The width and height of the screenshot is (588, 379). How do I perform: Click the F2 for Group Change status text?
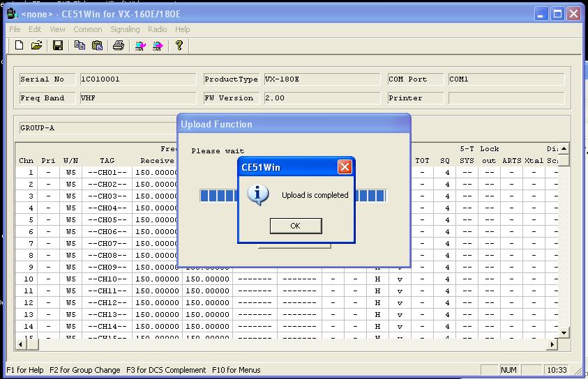(x=85, y=370)
